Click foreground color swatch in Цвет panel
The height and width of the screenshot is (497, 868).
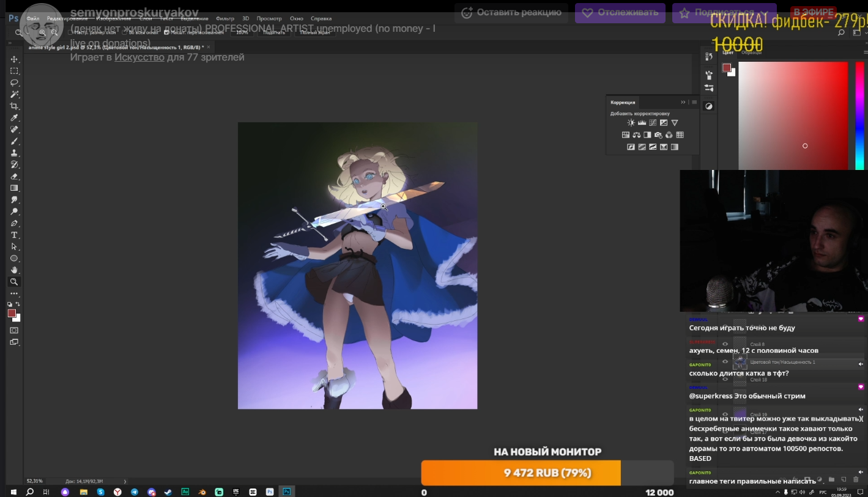click(x=726, y=67)
